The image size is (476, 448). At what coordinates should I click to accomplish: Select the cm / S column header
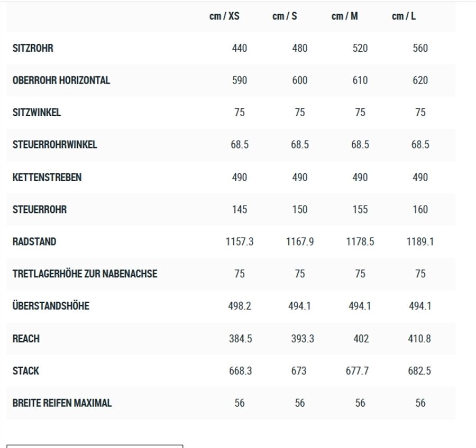285,16
